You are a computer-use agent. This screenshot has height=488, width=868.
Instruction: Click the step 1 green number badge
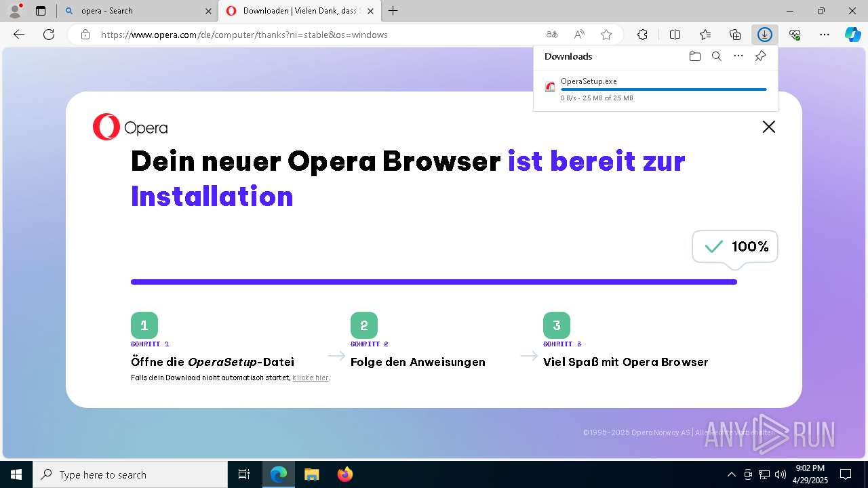tap(144, 325)
